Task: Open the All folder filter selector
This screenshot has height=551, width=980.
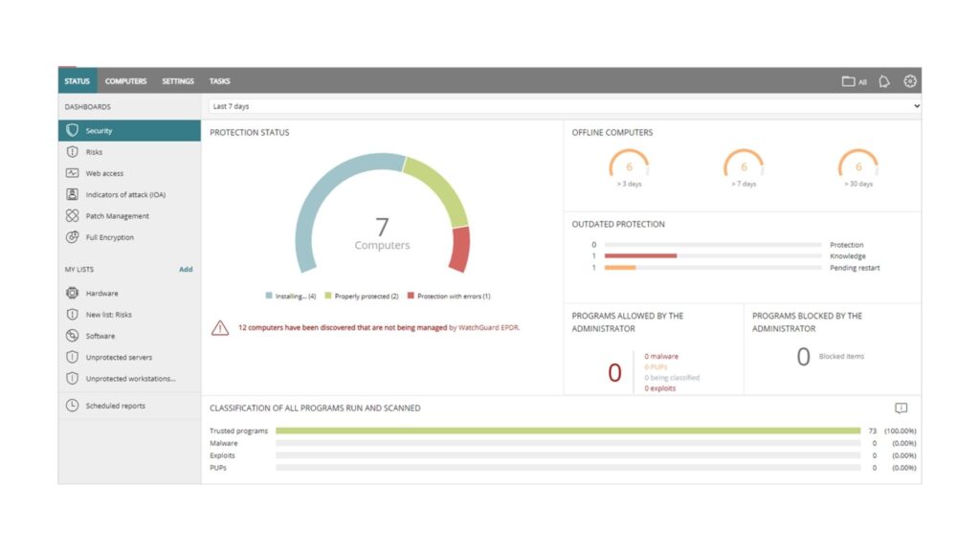Action: pyautogui.click(x=854, y=81)
